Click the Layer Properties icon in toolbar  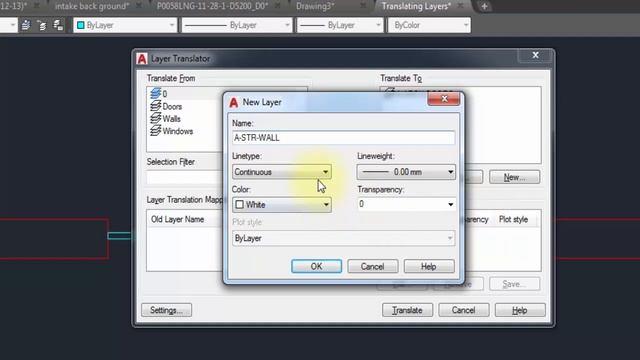(26, 25)
